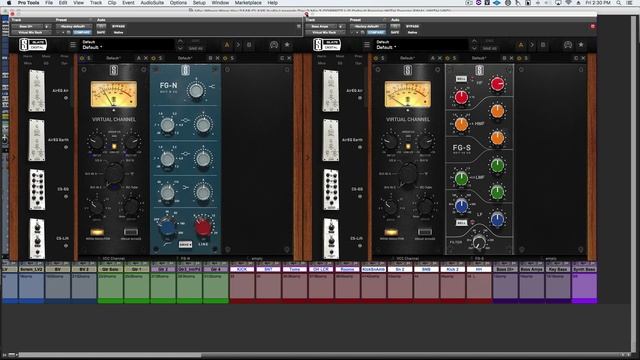Open macOS Spotlight search
The image size is (640, 360).
[619, 3]
